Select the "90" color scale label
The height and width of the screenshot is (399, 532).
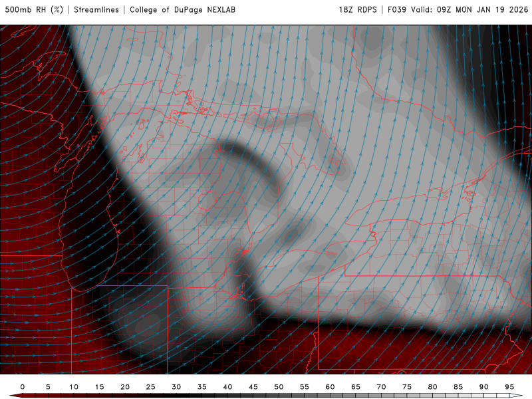[x=484, y=387]
